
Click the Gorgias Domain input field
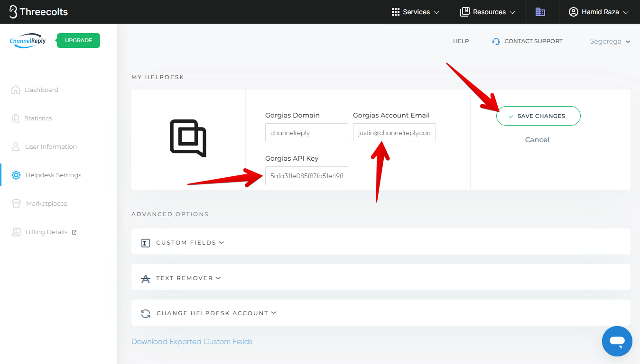pyautogui.click(x=306, y=133)
